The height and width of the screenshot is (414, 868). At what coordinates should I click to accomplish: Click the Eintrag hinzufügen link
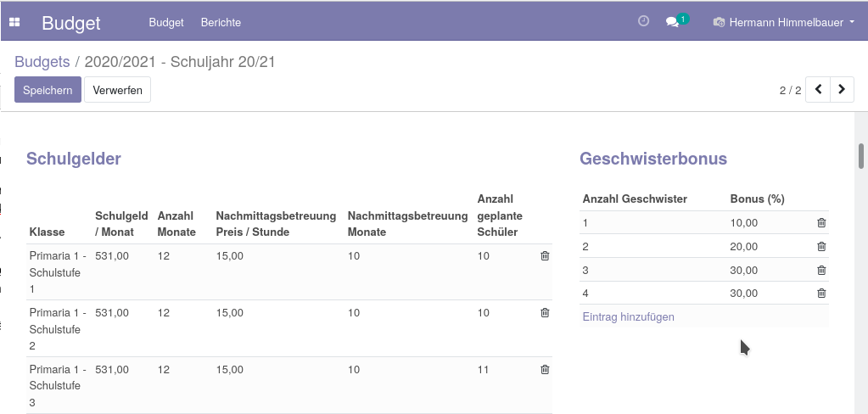(x=629, y=316)
